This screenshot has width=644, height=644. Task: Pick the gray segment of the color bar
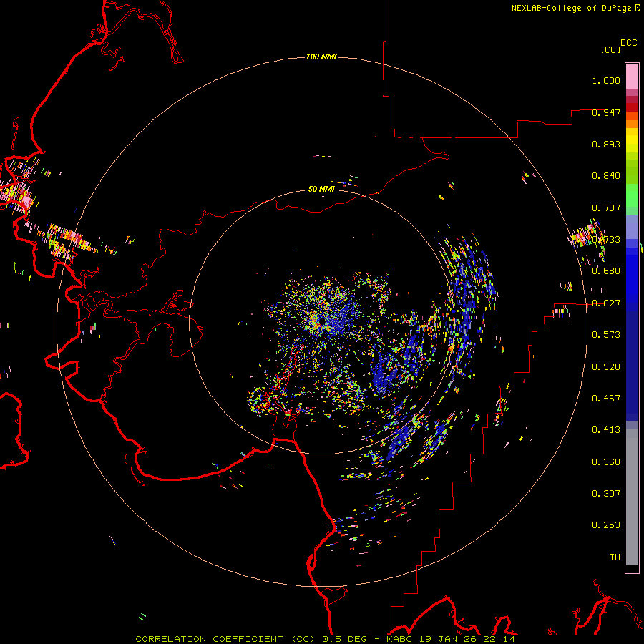[632, 497]
